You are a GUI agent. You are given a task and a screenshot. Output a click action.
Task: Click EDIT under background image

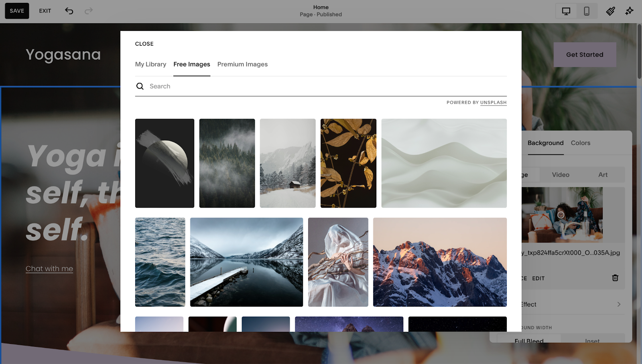538,278
